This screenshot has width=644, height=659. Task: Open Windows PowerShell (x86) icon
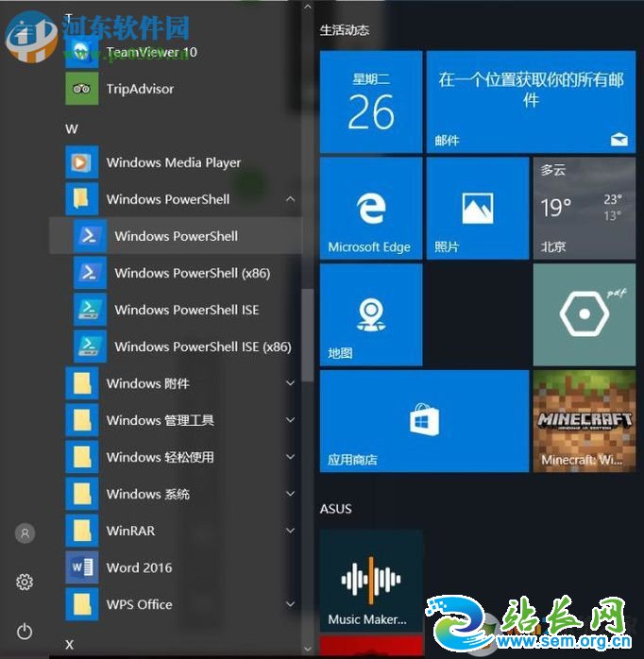(x=90, y=273)
